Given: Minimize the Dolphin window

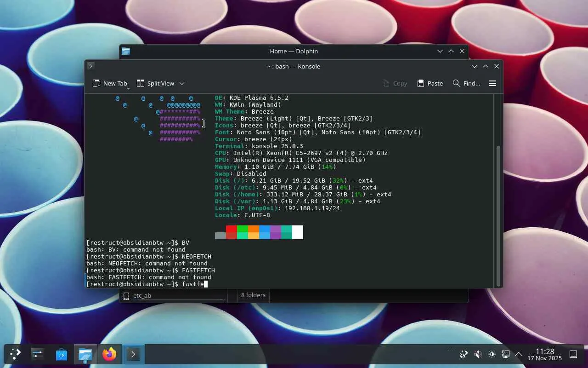Looking at the screenshot, I should (x=440, y=51).
